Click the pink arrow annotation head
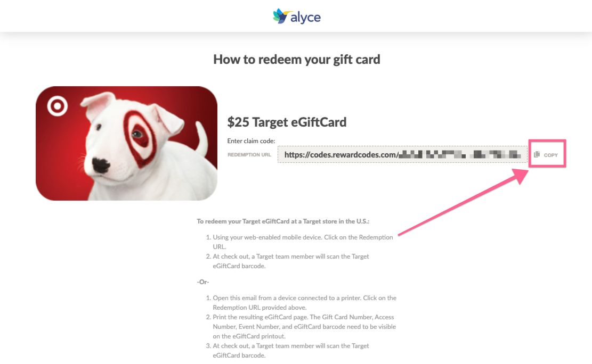Viewport: 592px width, 364px height. tap(520, 176)
